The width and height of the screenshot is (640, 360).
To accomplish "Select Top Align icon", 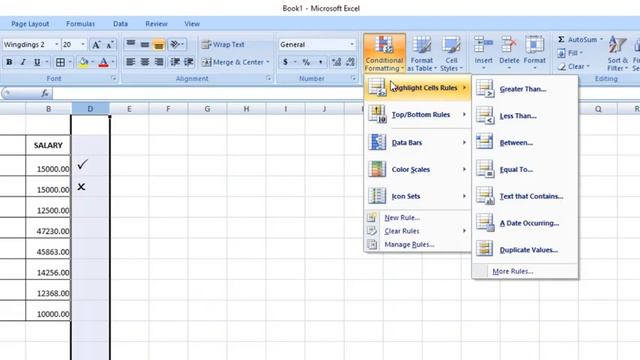I will [x=131, y=44].
